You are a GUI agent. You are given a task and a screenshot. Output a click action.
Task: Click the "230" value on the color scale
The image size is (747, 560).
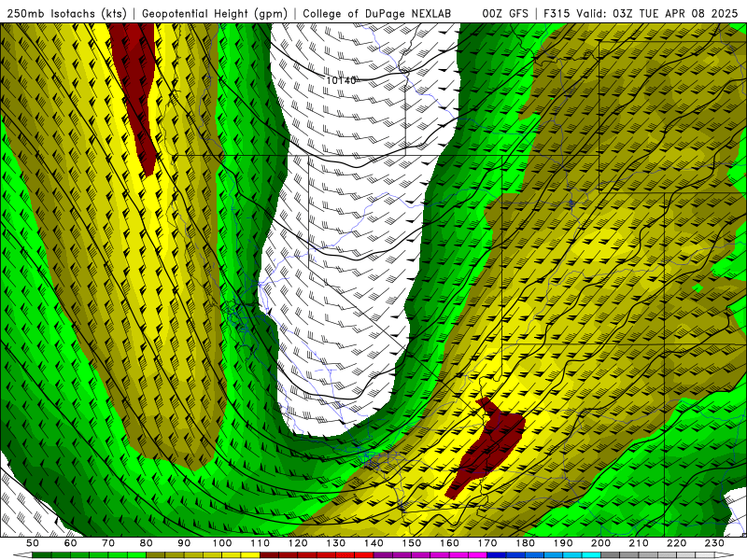pos(714,543)
